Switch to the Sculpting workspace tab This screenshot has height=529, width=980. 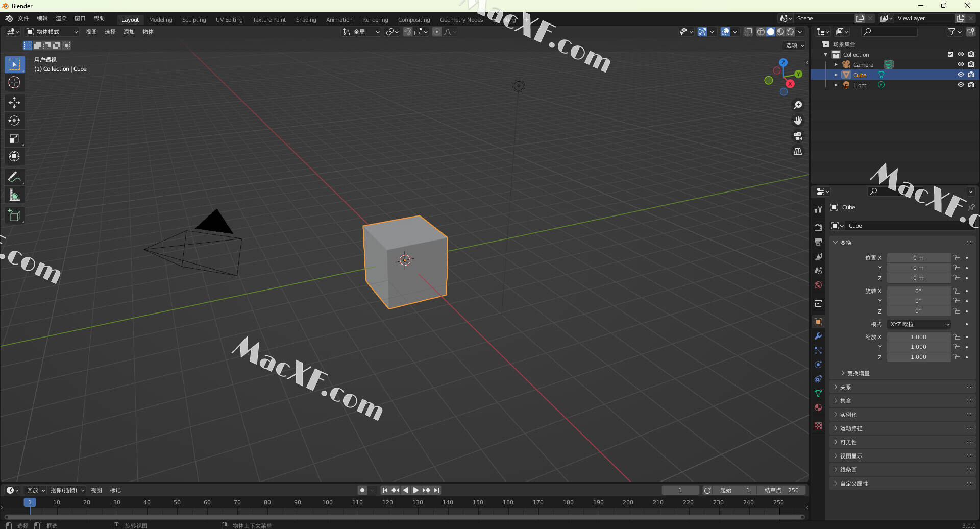coord(194,20)
